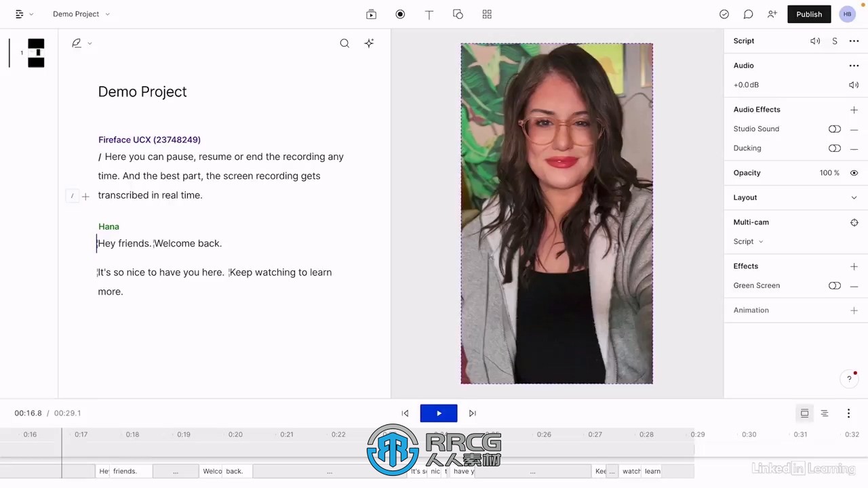The image size is (868, 488).
Task: Remove the Ducking effect
Action: tap(854, 148)
